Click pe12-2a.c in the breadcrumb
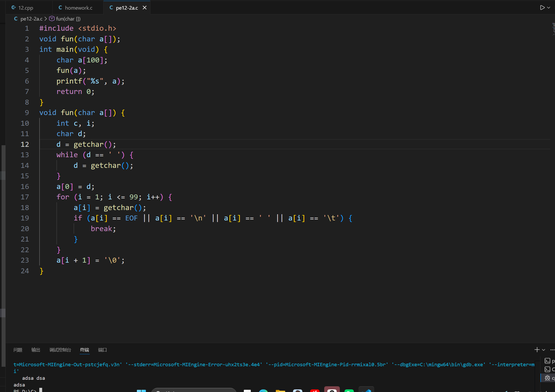 coord(31,19)
